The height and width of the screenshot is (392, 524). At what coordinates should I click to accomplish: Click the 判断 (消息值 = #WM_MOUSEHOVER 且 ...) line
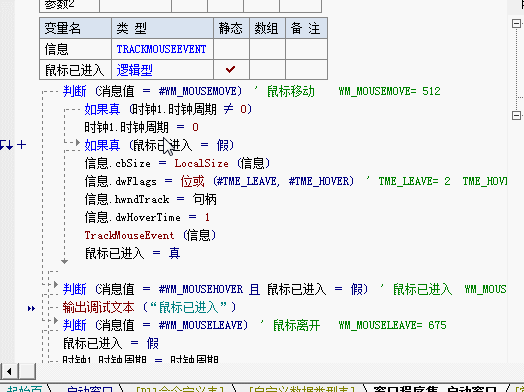pyautogui.click(x=215, y=289)
